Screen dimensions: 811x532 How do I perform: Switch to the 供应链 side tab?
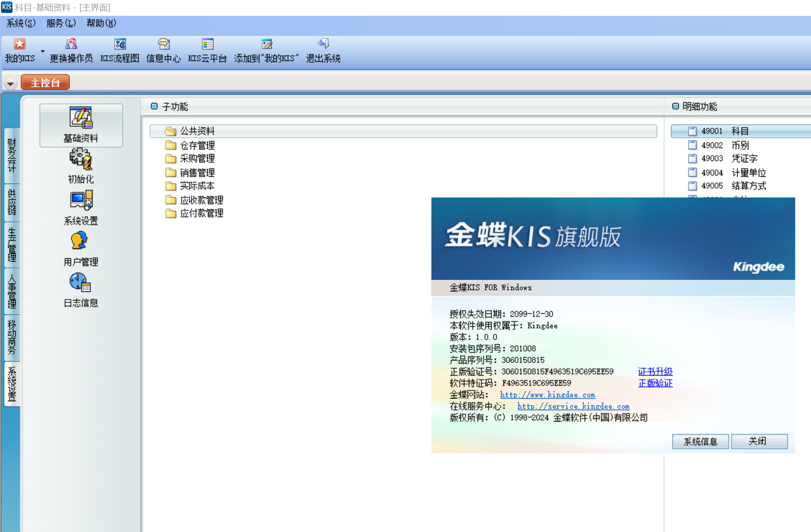click(12, 202)
